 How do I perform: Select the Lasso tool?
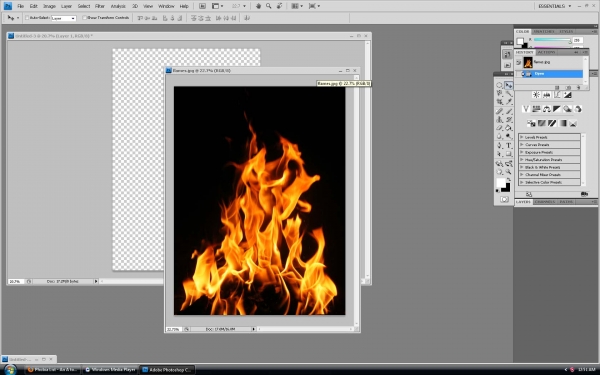[499, 93]
